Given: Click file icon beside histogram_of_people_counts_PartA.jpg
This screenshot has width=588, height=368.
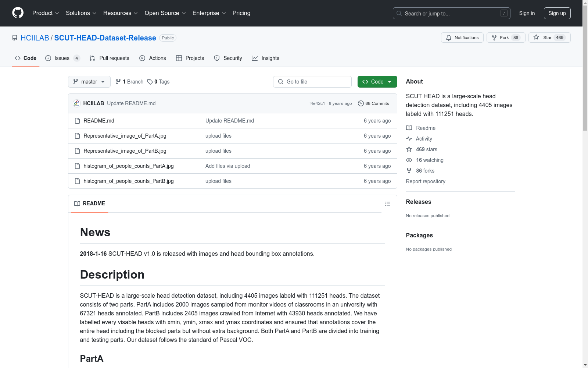Looking at the screenshot, I should point(77,166).
